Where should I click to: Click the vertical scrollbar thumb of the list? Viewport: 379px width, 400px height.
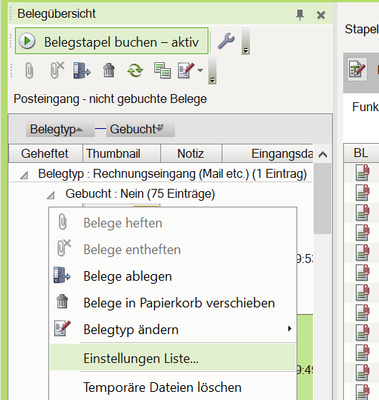pos(322,198)
